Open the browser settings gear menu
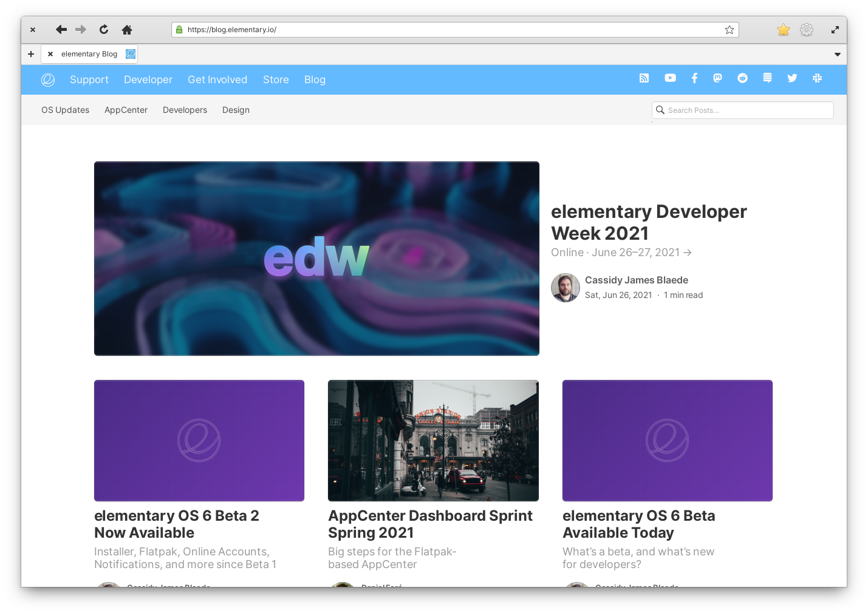This screenshot has width=868, height=613. click(807, 29)
